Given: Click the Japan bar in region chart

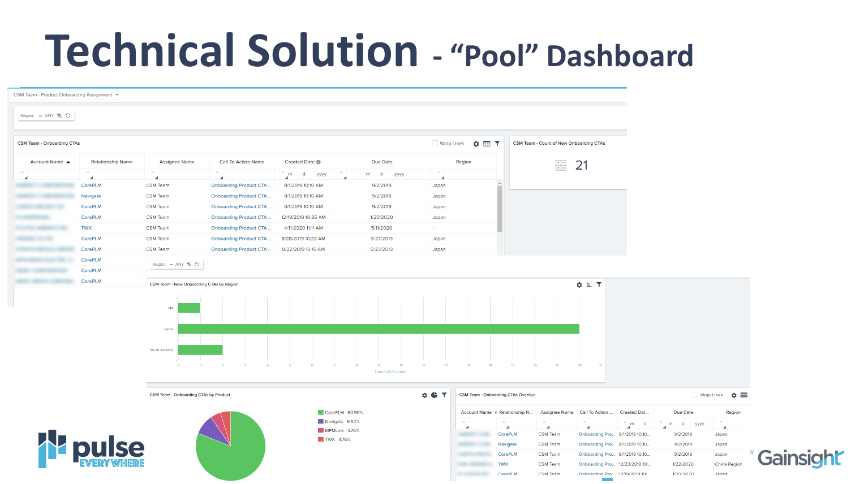Looking at the screenshot, I should click(378, 329).
